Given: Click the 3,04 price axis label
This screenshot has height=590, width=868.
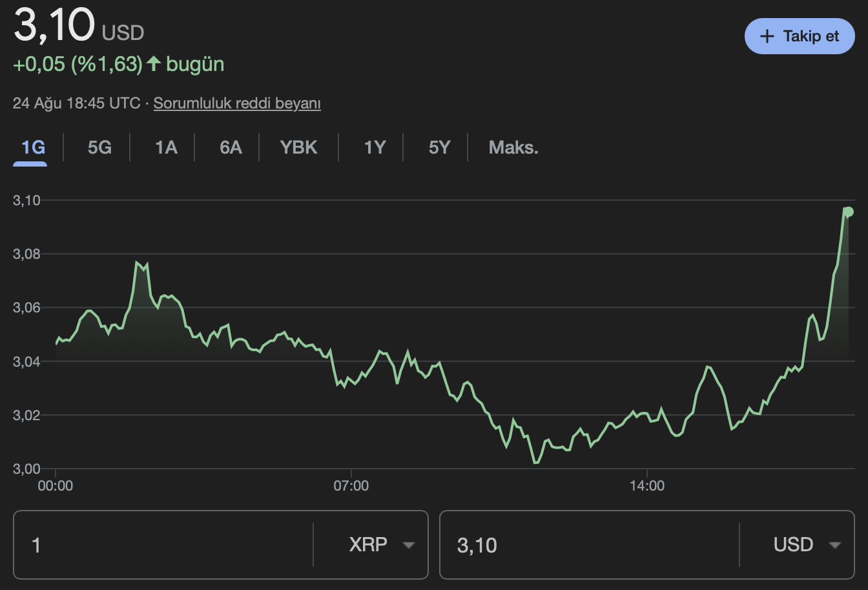Looking at the screenshot, I should pos(26,361).
